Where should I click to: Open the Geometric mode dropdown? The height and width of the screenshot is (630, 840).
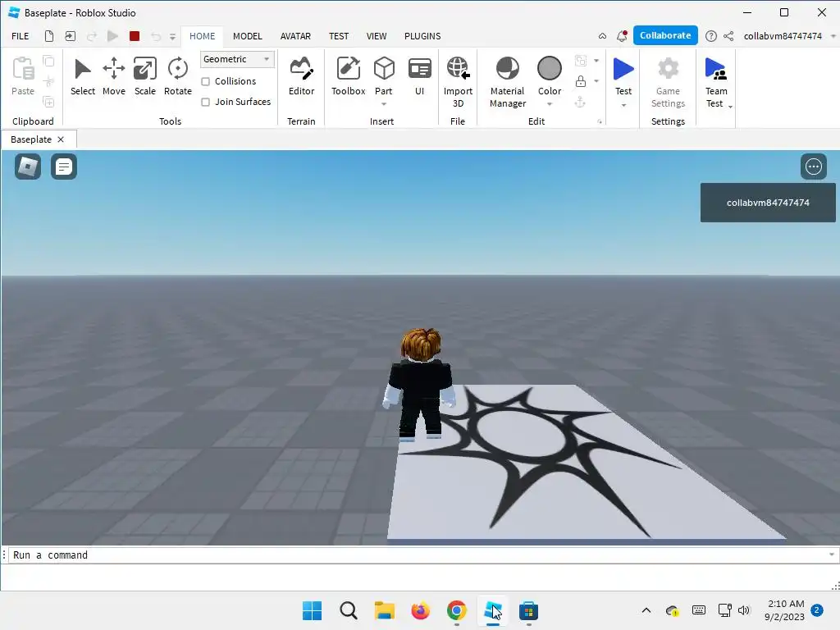pos(237,59)
